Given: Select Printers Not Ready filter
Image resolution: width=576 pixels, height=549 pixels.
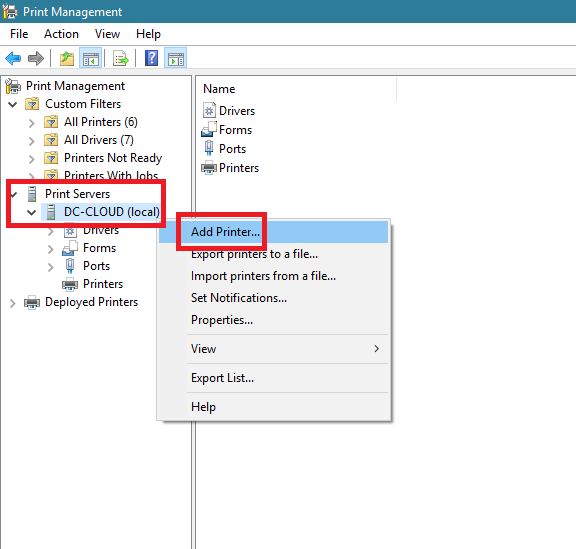Looking at the screenshot, I should point(113,158).
